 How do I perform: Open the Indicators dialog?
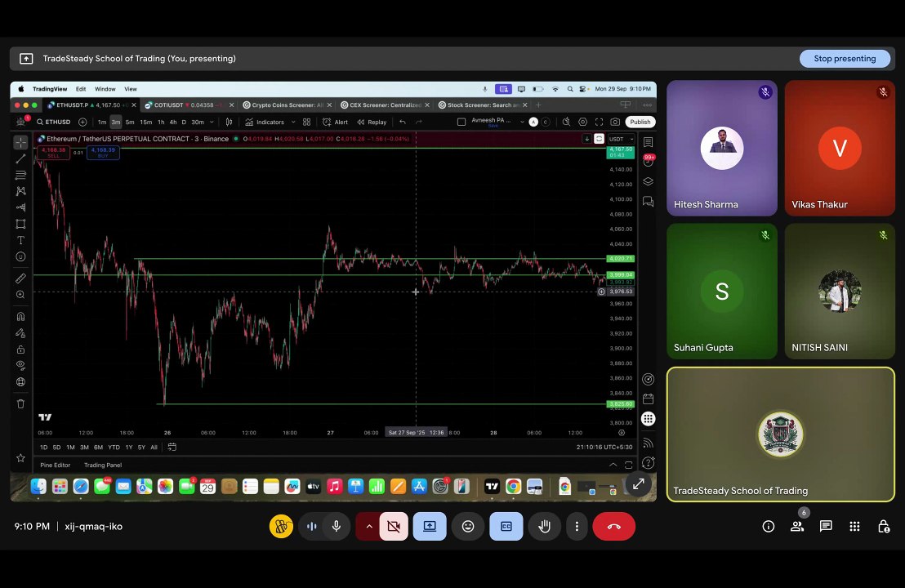265,122
